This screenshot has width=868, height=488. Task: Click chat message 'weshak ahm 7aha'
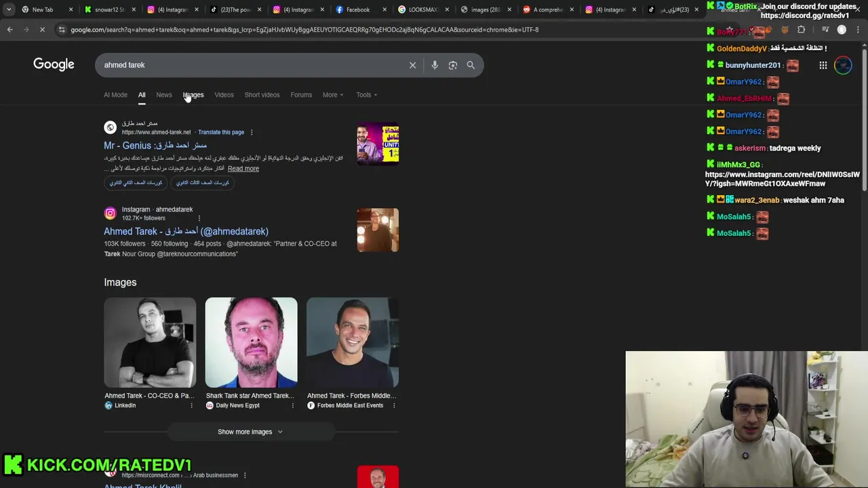813,200
